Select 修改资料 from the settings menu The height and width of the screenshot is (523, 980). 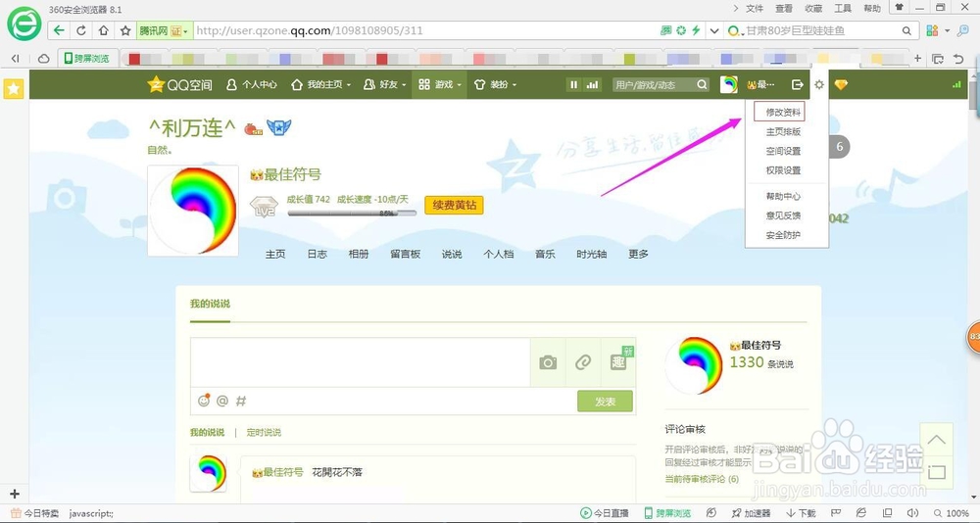pyautogui.click(x=783, y=112)
